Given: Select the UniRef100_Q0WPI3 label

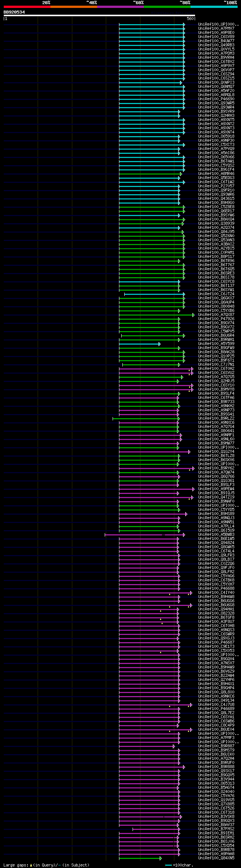Looking at the screenshot, I should click(216, 82).
